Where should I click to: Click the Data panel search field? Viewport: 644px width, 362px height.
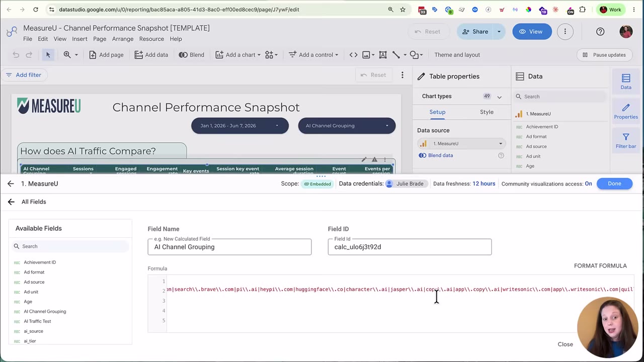[560, 97]
